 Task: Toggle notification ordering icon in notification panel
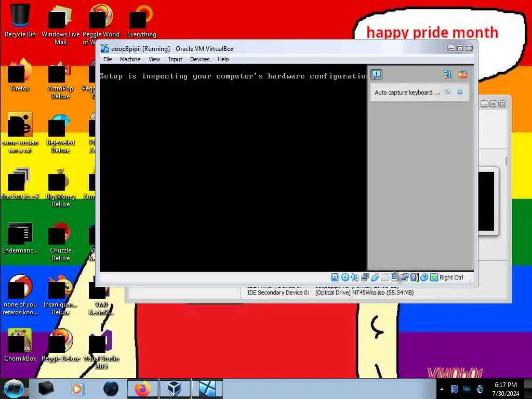click(x=447, y=74)
